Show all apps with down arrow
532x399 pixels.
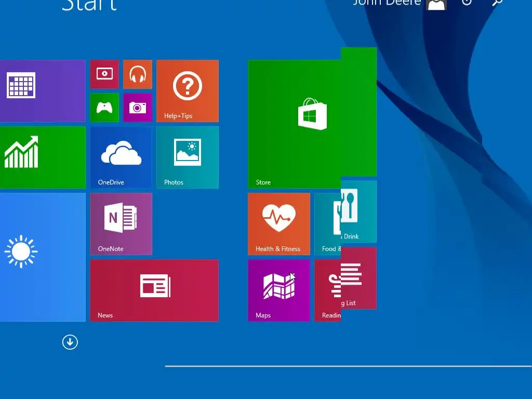[70, 342]
